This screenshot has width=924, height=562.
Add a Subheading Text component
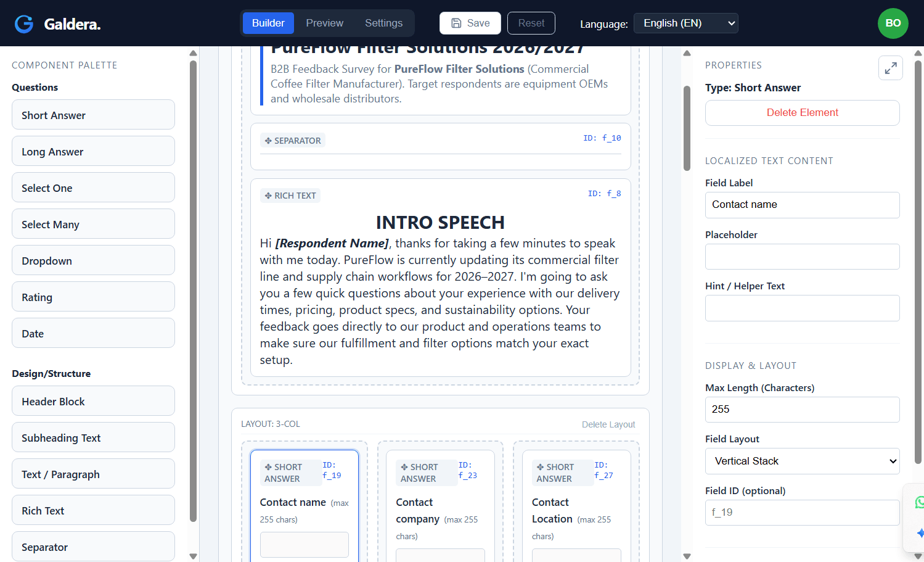[x=93, y=437]
